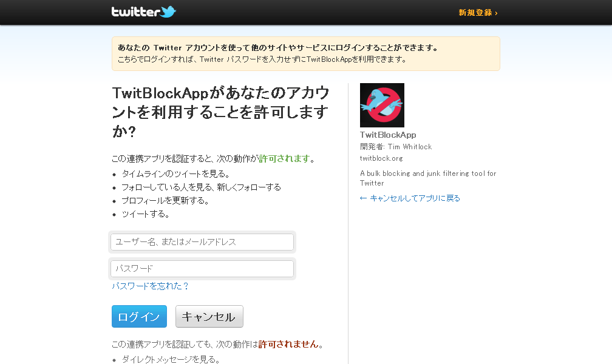Click the blue ログイン button
612x364 pixels.
tap(140, 317)
